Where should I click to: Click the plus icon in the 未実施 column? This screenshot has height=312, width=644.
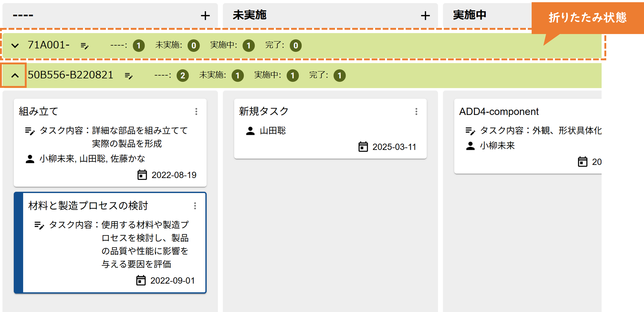(425, 16)
